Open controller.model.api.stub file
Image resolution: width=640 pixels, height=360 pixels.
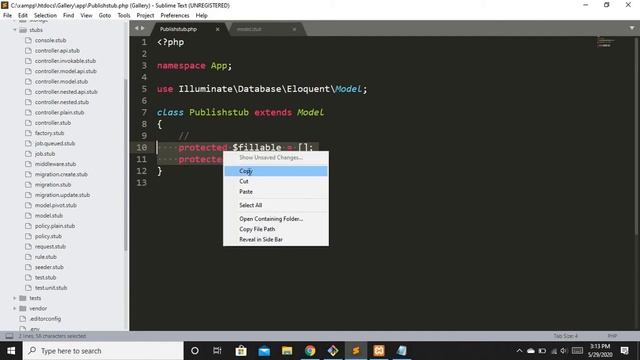point(66,71)
